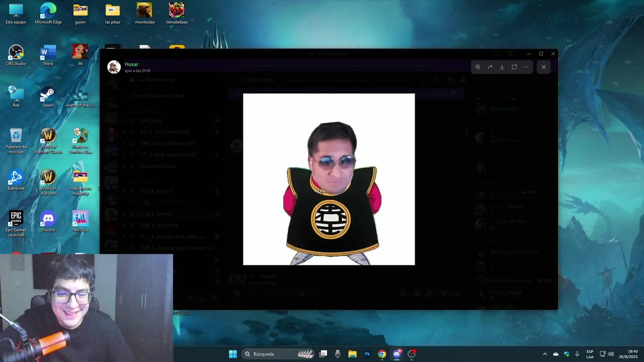Select the monitodaa file on desktop
Viewport: 644px width, 362px height.
(x=145, y=14)
